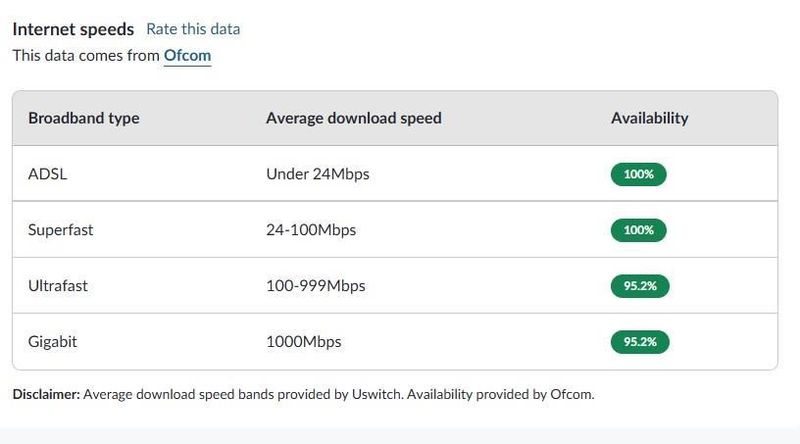The image size is (800, 444).
Task: Click the 100% availability badge for Superfast
Action: coord(638,230)
